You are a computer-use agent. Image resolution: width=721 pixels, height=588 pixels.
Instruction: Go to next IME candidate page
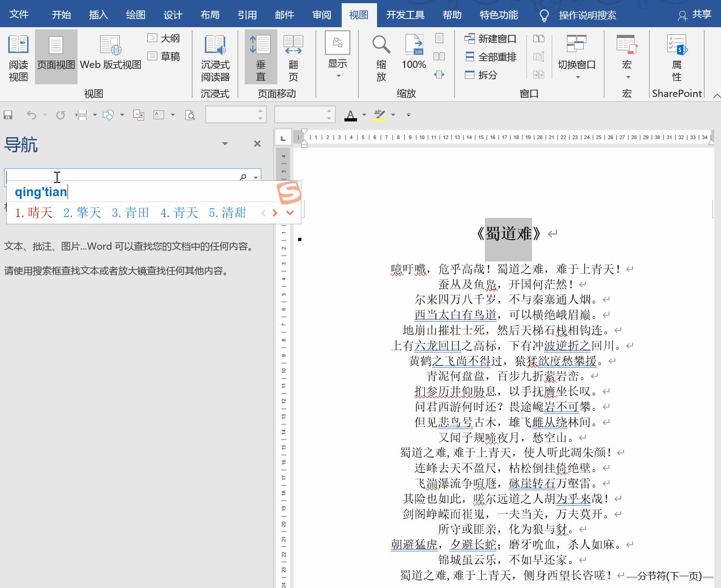point(275,212)
